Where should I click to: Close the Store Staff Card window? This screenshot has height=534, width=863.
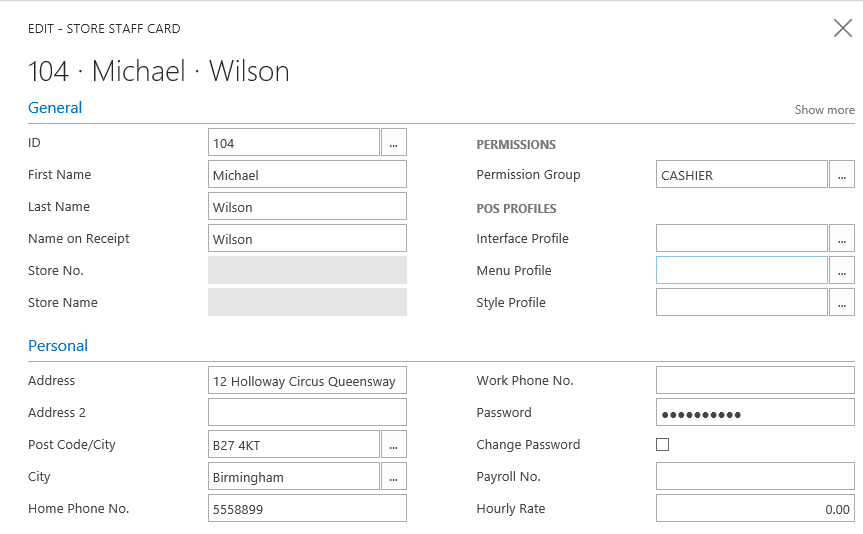coord(843,28)
